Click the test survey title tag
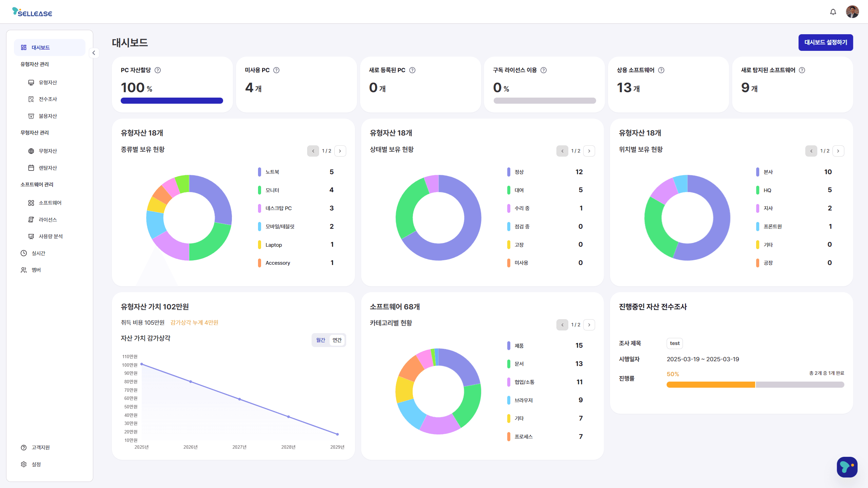868x488 pixels. 674,343
